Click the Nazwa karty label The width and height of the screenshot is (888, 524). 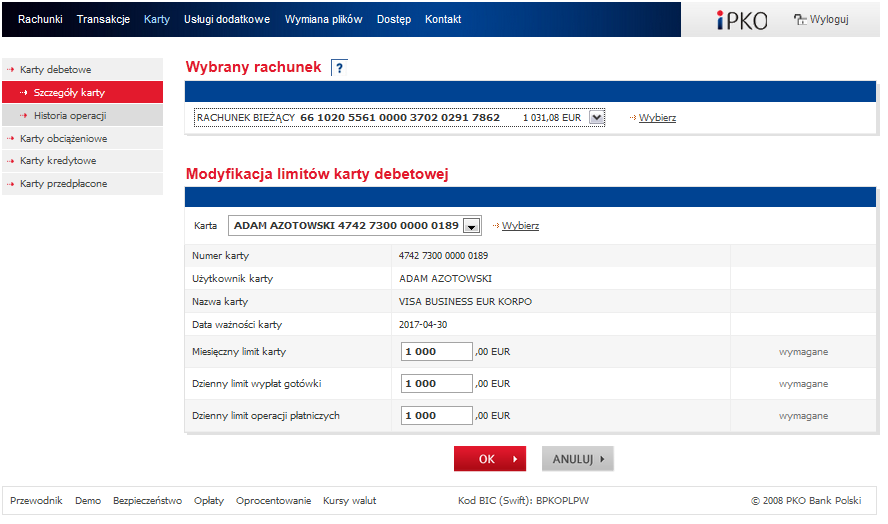[220, 301]
